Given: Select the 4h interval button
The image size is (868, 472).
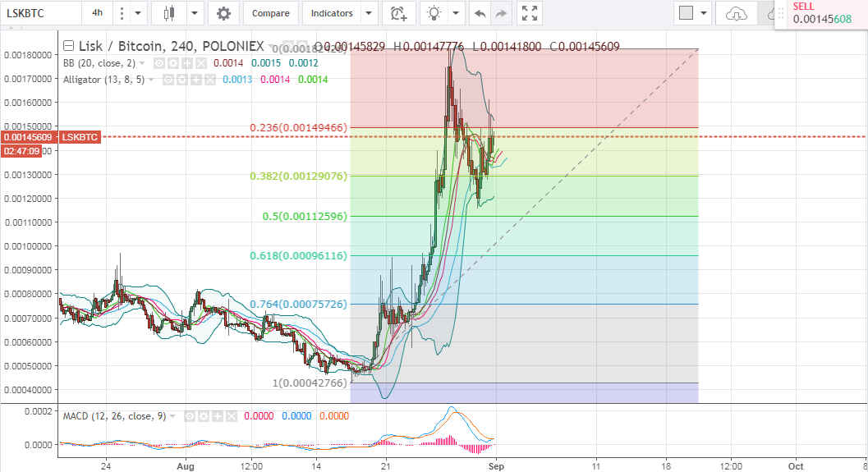Looking at the screenshot, I should coord(98,13).
